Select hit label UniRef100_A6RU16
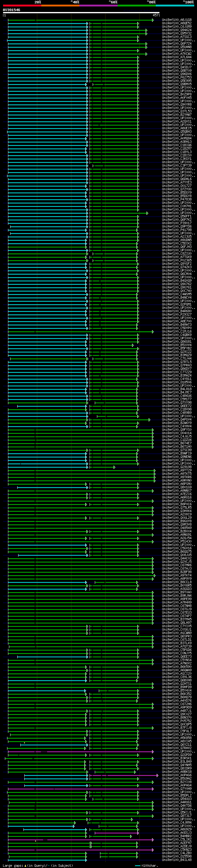This screenshot has width=197, height=868. pyautogui.click(x=177, y=497)
